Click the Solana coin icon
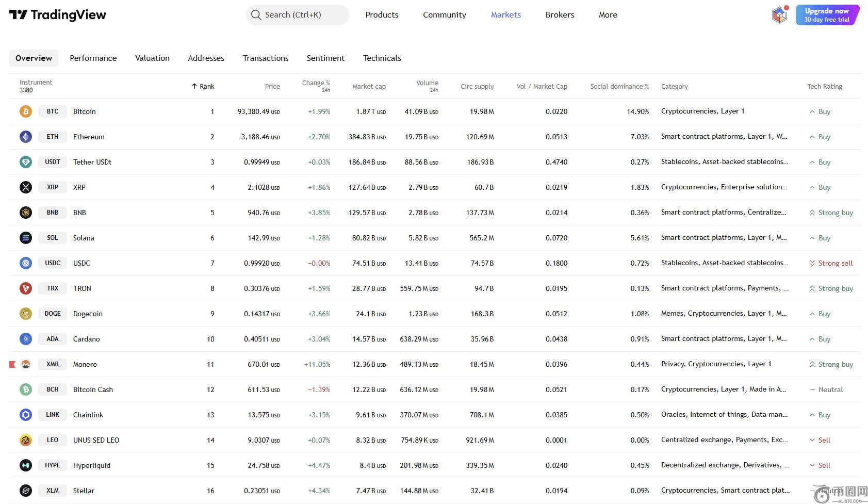 [26, 238]
